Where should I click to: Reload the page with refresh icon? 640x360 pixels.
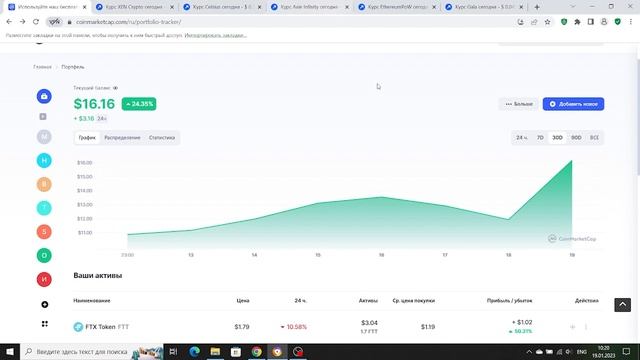[36, 22]
